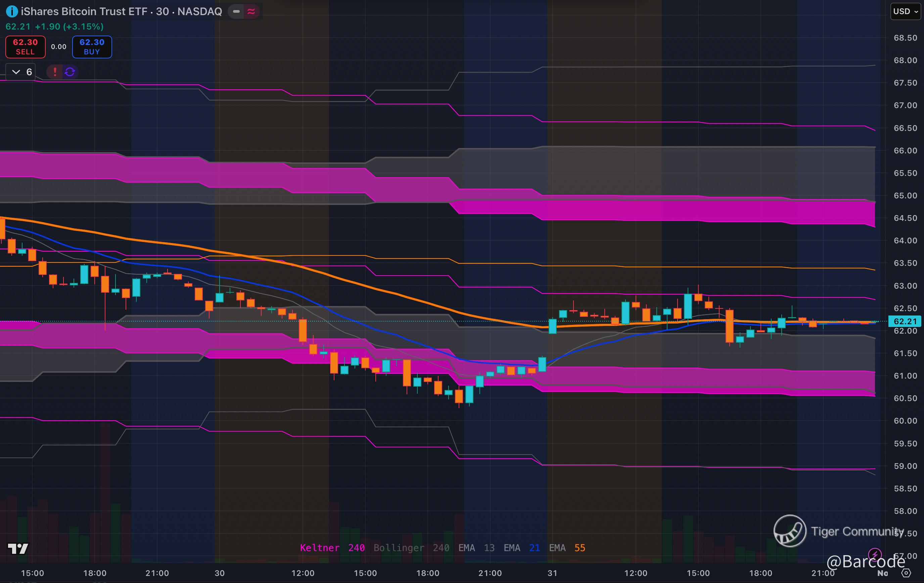Click the pink wavy lines symbol icon

pyautogui.click(x=251, y=11)
